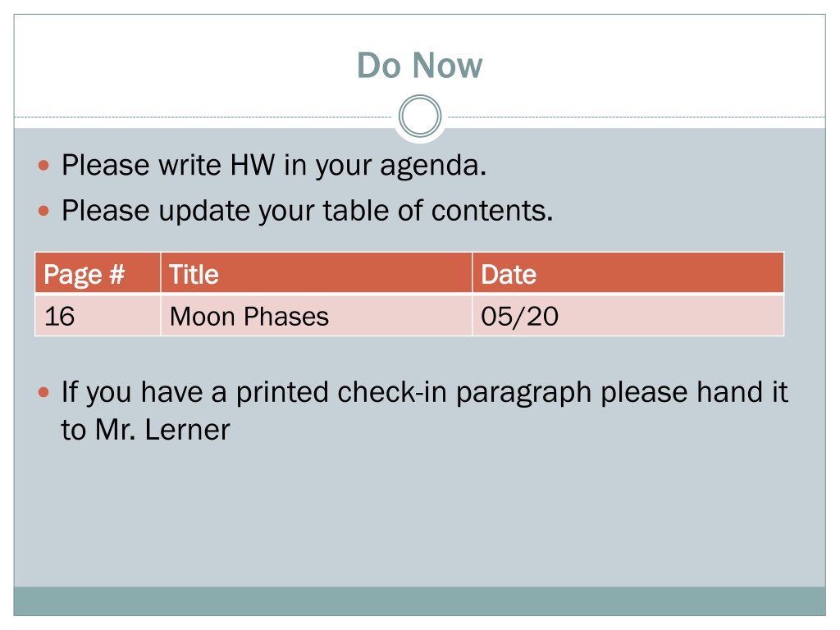Image resolution: width=840 pixels, height=630 pixels.
Task: Click the first orange bullet point
Action: [44, 166]
